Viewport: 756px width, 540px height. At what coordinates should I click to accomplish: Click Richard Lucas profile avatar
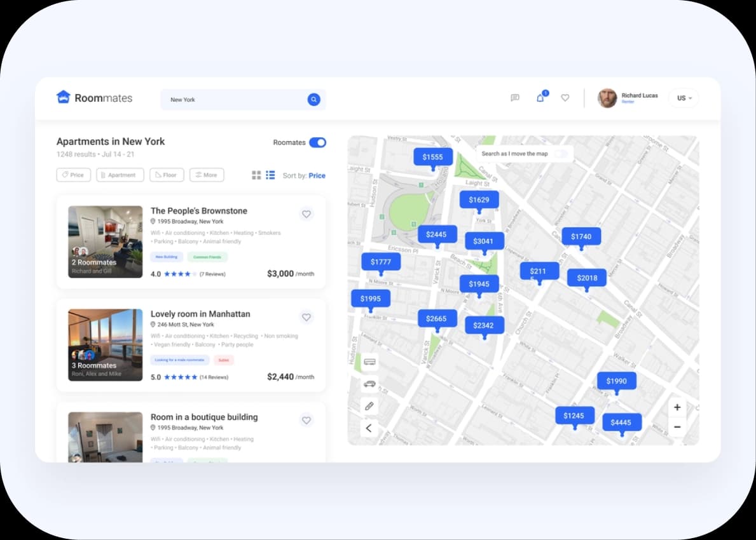coord(607,98)
